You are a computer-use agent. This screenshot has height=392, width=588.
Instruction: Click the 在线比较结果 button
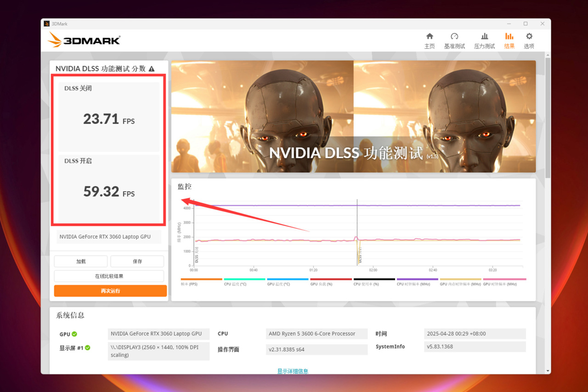point(109,276)
